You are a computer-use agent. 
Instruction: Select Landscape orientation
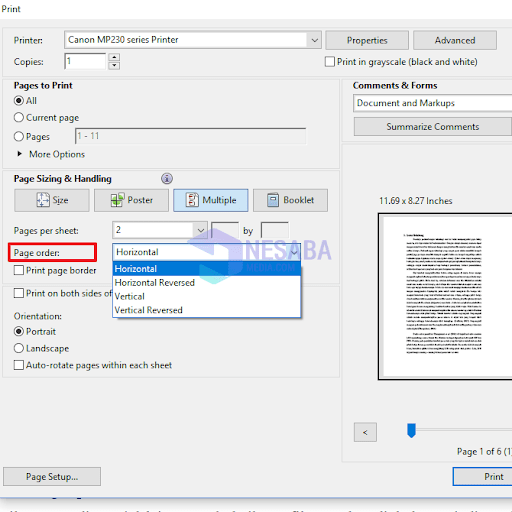click(19, 348)
